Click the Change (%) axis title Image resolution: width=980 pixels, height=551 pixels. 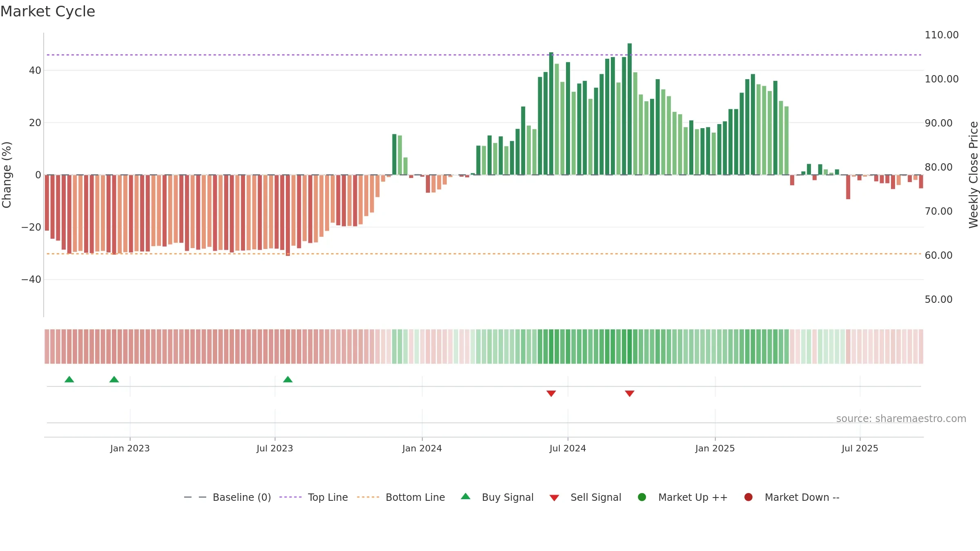click(x=7, y=175)
